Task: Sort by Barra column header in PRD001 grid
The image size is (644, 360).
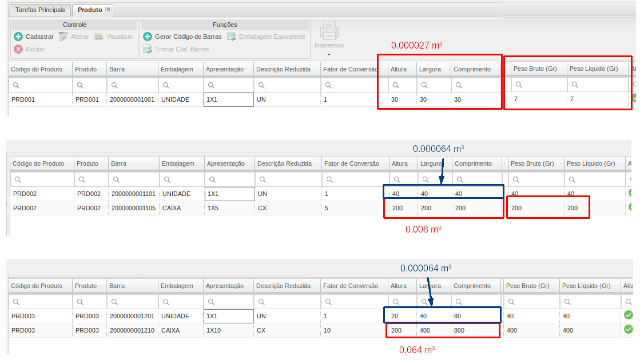Action: point(132,69)
